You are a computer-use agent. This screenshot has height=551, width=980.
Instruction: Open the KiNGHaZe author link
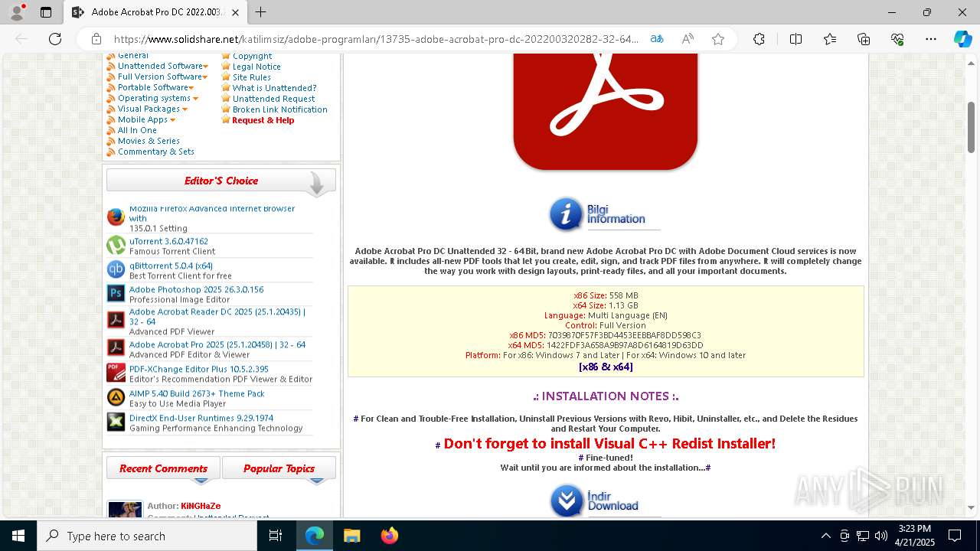[201, 507]
